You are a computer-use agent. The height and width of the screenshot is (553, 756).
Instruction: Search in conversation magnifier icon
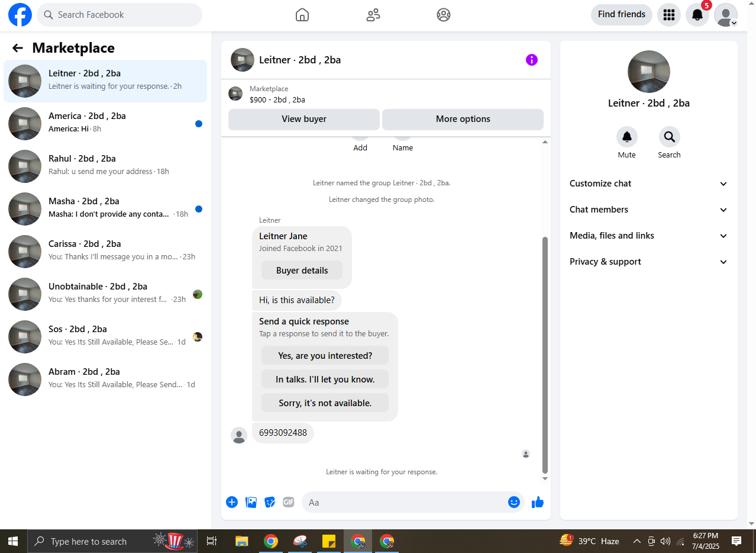click(x=670, y=137)
